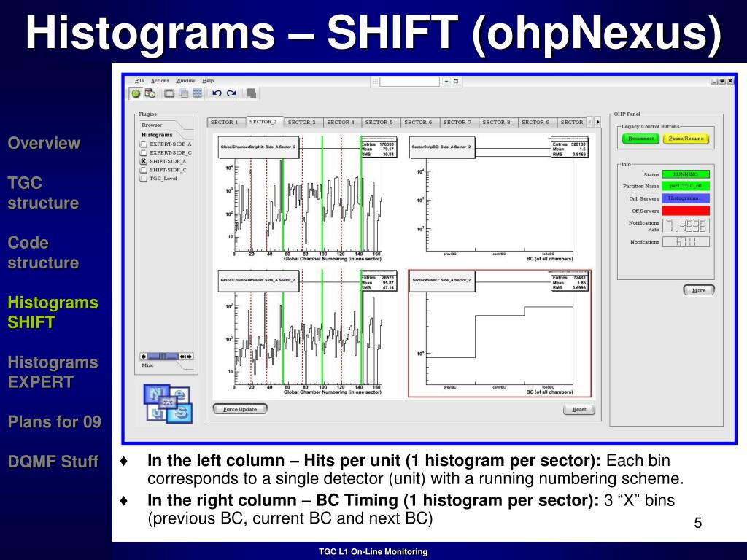Click the left arrow of the sector tab scroller
747x560 pixels.
[589, 122]
